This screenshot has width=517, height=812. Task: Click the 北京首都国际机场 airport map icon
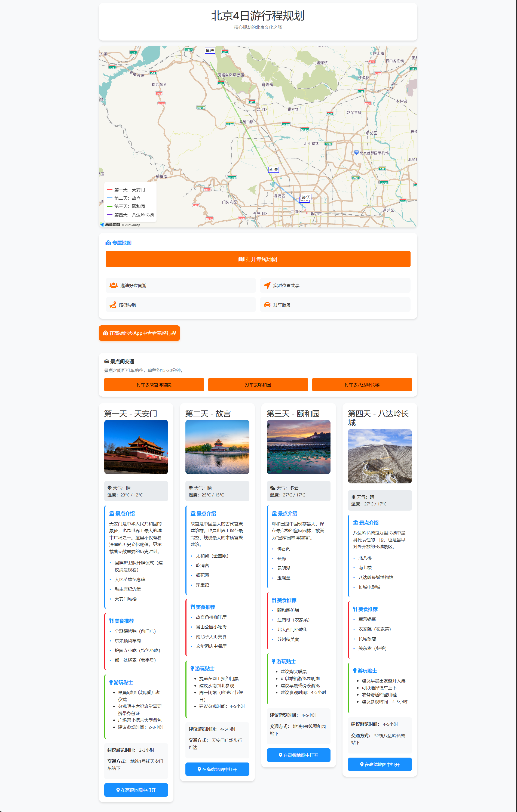[x=356, y=152]
